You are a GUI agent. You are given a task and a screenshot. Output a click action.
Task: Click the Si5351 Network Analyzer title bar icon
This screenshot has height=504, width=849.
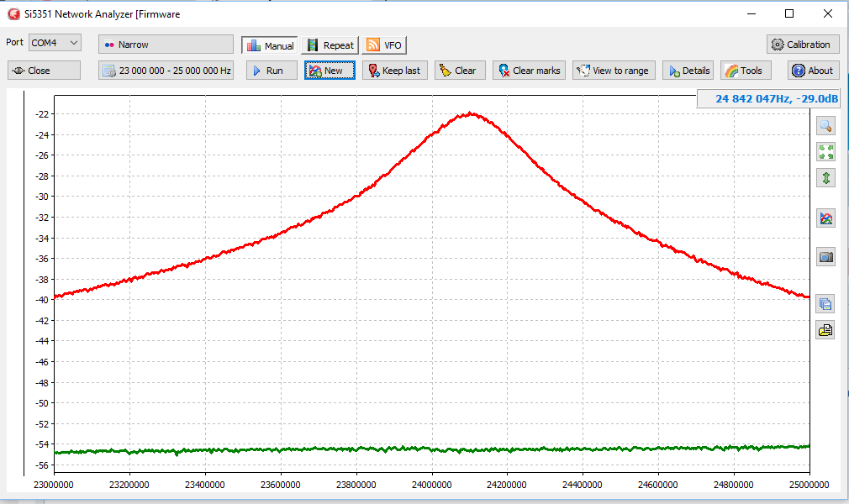pyautogui.click(x=13, y=14)
